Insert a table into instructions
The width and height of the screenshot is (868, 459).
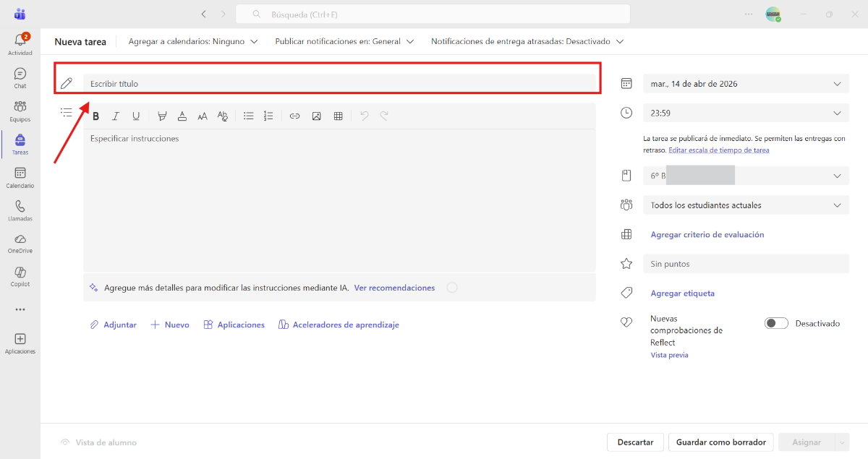(x=338, y=116)
